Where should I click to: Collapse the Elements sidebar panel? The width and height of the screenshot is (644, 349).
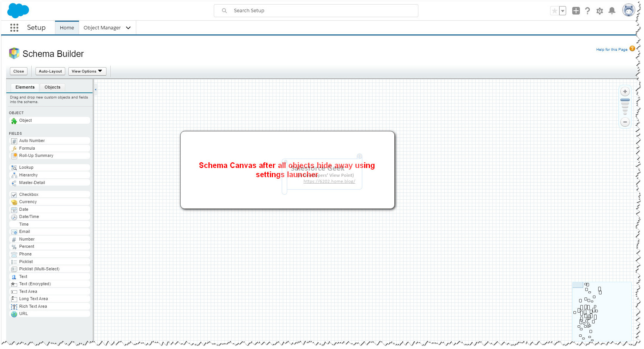(95, 90)
